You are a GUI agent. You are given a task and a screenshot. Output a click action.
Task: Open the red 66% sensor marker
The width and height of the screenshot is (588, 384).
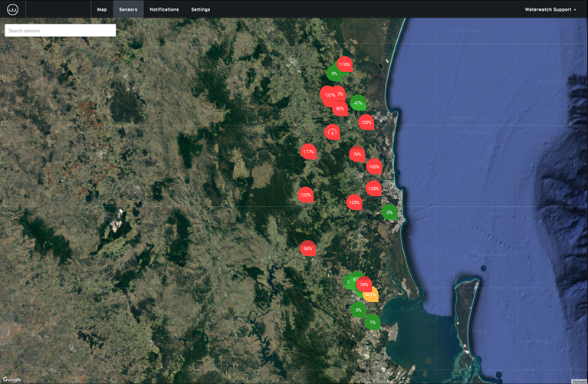(307, 248)
